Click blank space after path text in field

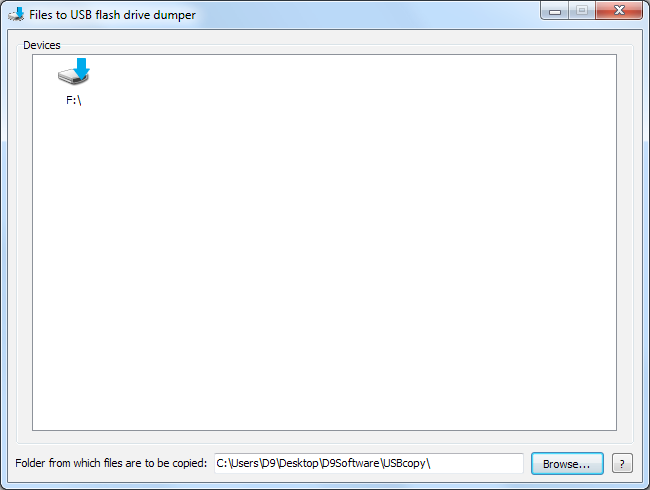[x=477, y=463]
